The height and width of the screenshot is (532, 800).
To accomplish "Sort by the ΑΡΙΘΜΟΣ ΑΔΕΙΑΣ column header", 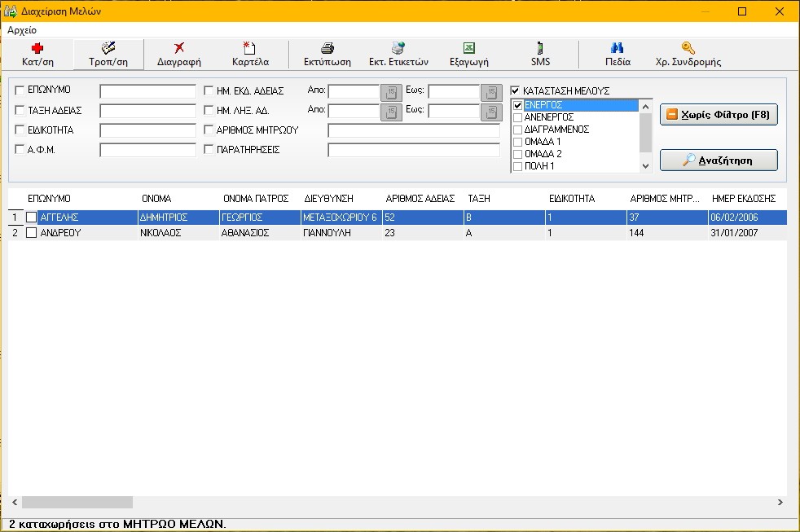I will 420,198.
